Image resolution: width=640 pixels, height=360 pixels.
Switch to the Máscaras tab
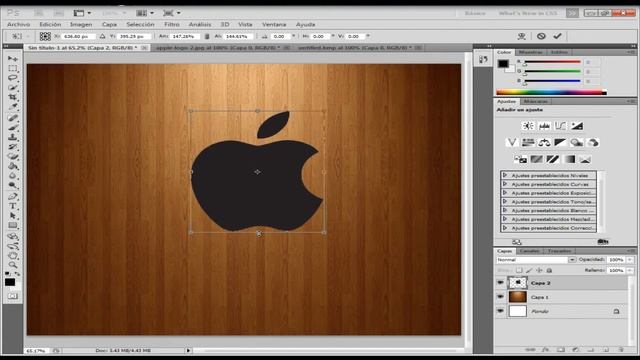point(535,101)
